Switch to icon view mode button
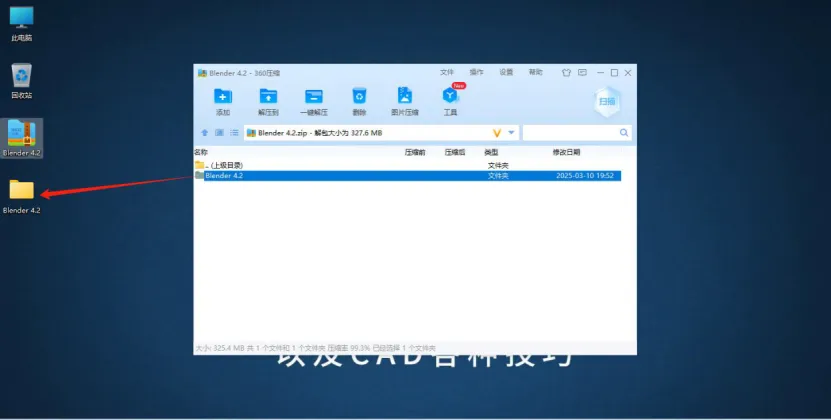Viewport: 831px width, 420px height. (219, 133)
